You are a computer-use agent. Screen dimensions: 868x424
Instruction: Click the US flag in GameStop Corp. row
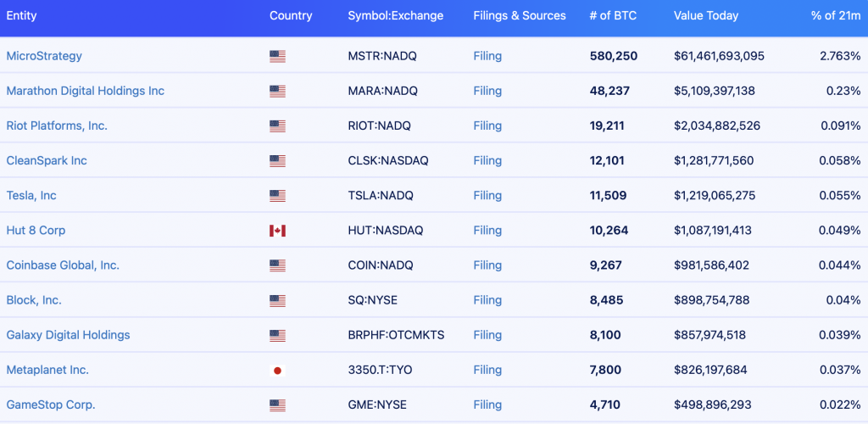277,405
